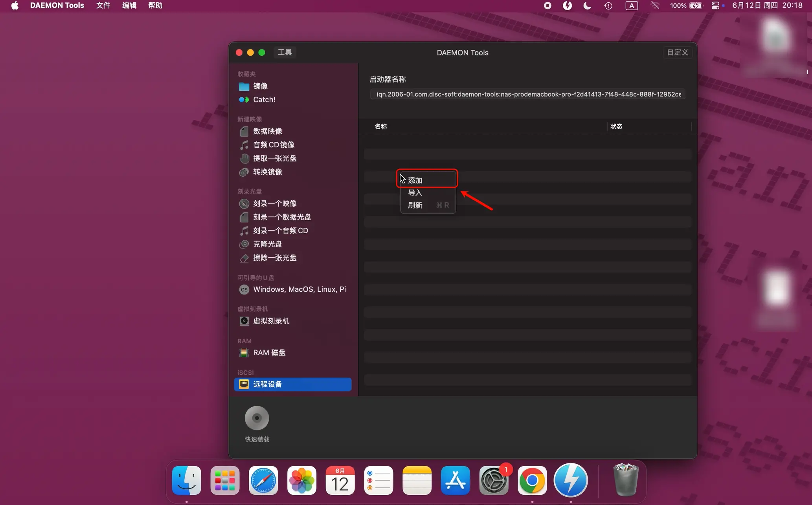Open App Store from the Dock
The width and height of the screenshot is (812, 505).
456,481
